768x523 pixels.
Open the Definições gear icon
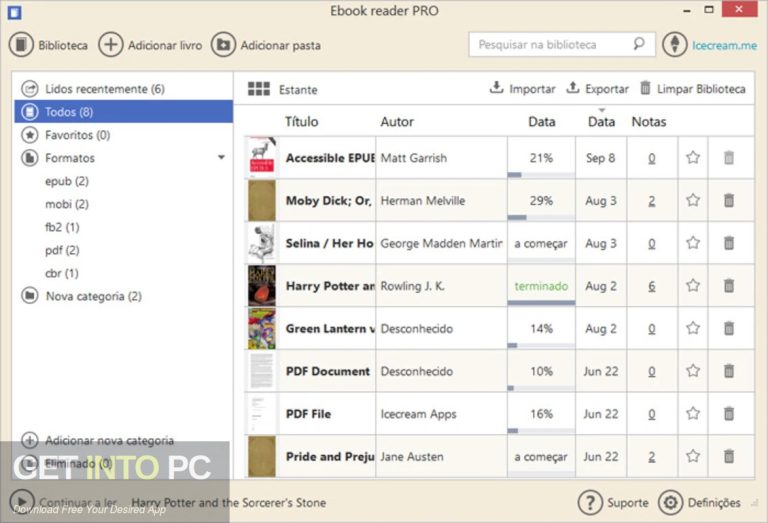pyautogui.click(x=670, y=502)
